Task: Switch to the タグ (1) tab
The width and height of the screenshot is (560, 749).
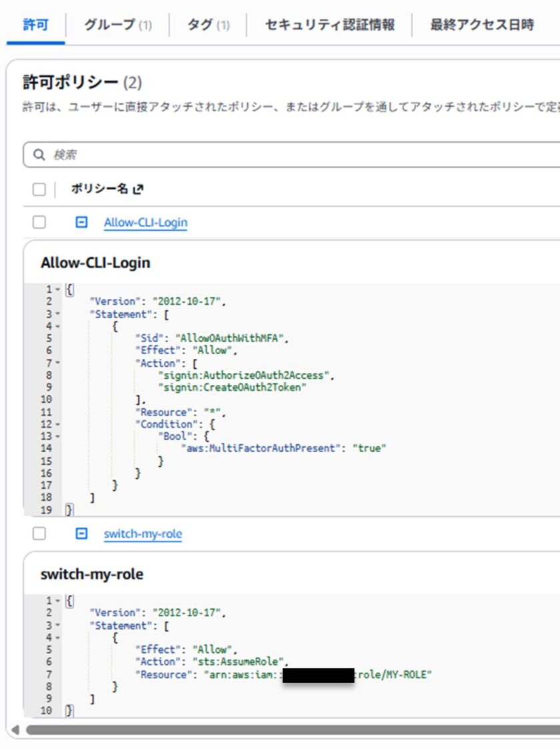Action: [208, 25]
